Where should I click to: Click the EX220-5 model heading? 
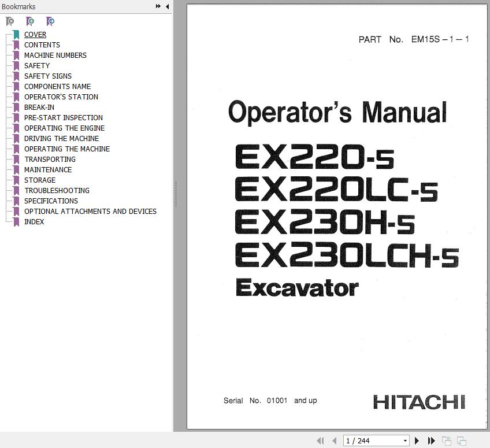click(314, 156)
